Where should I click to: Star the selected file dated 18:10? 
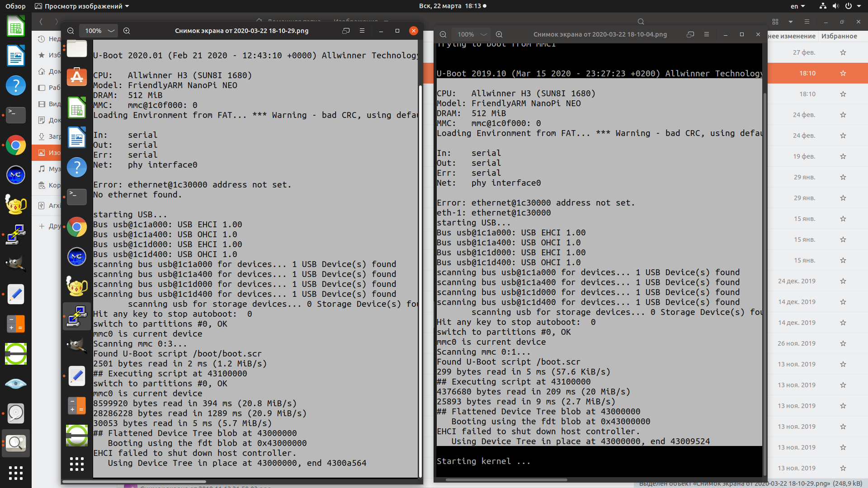[x=843, y=73]
